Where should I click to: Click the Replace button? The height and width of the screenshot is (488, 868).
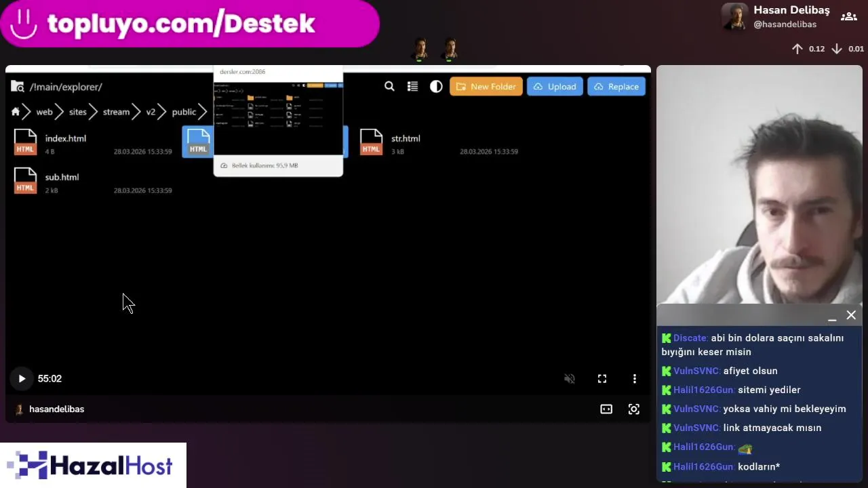click(x=616, y=86)
